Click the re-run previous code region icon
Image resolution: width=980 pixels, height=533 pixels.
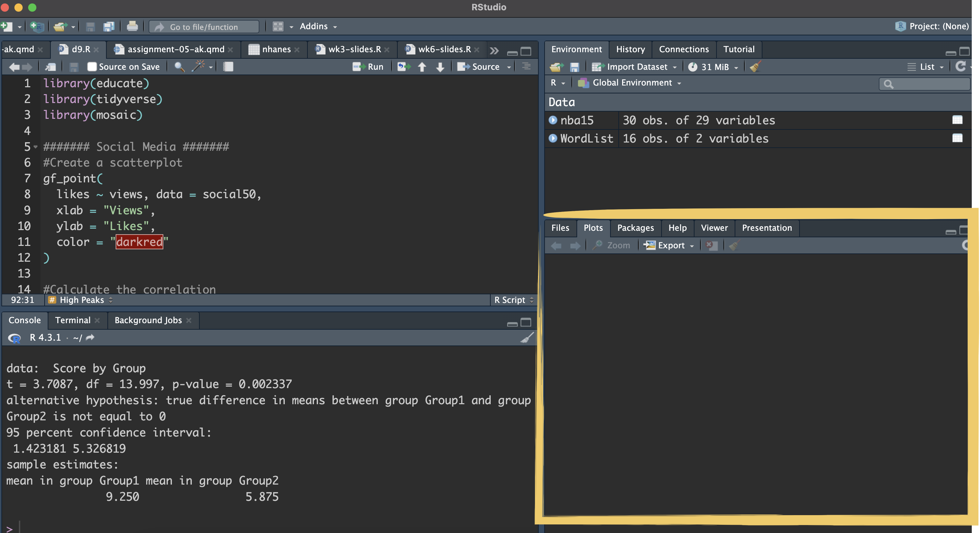click(404, 67)
